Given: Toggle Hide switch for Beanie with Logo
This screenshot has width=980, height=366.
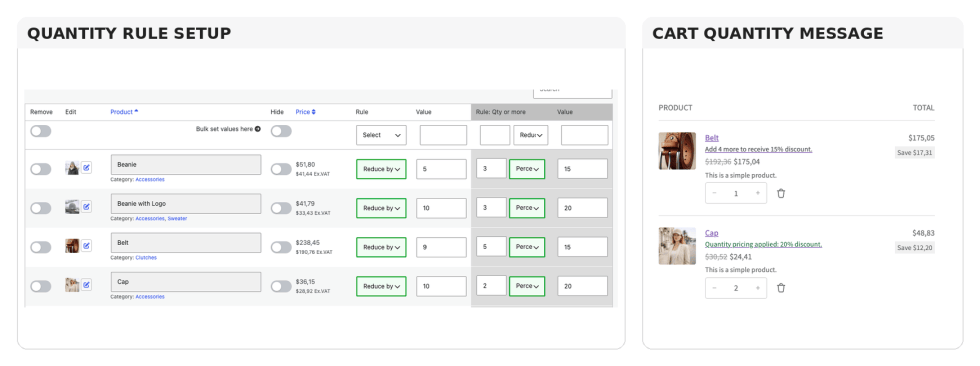Looking at the screenshot, I should (x=281, y=208).
